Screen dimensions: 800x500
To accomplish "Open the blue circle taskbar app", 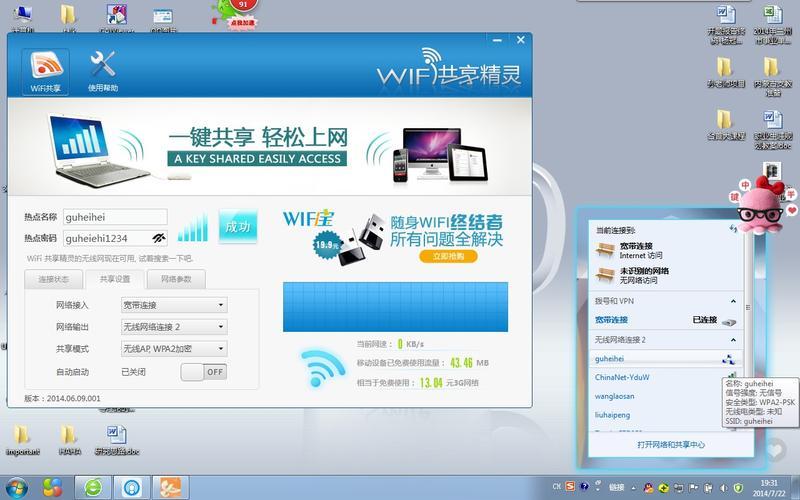I will 132,488.
